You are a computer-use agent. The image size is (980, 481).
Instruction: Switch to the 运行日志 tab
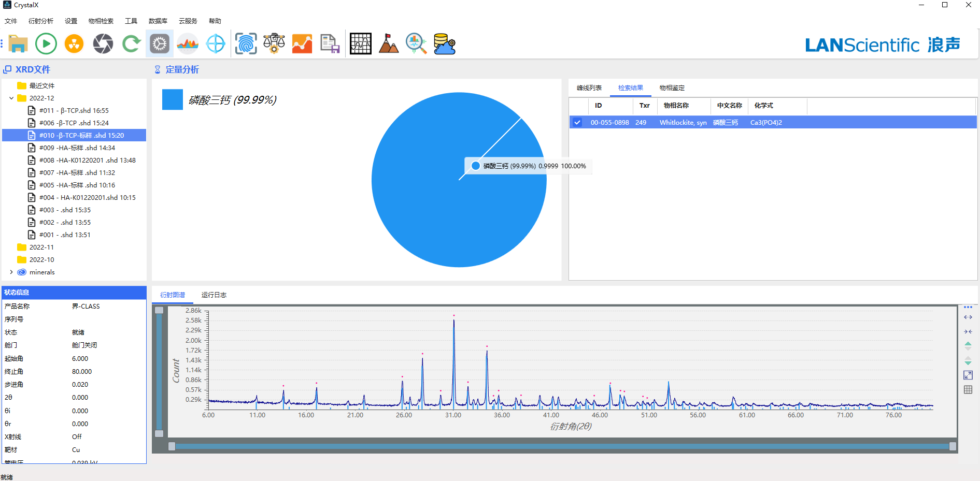(x=214, y=295)
